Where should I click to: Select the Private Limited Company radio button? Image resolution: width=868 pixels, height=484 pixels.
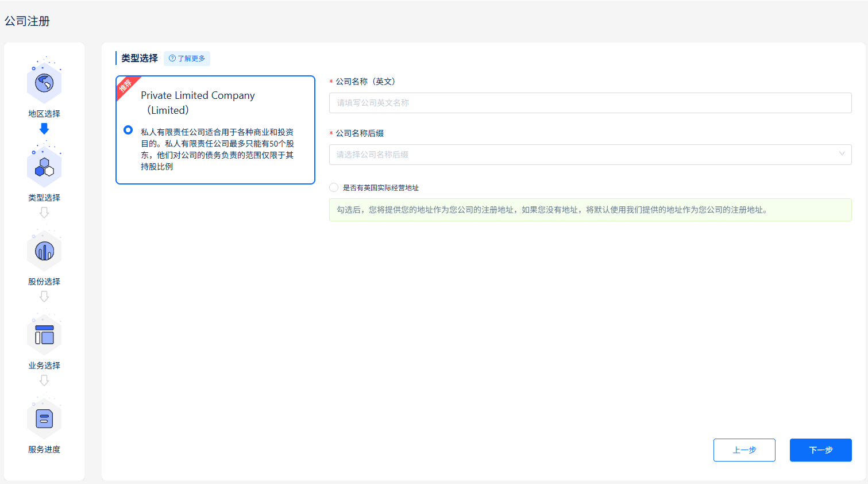click(x=128, y=129)
